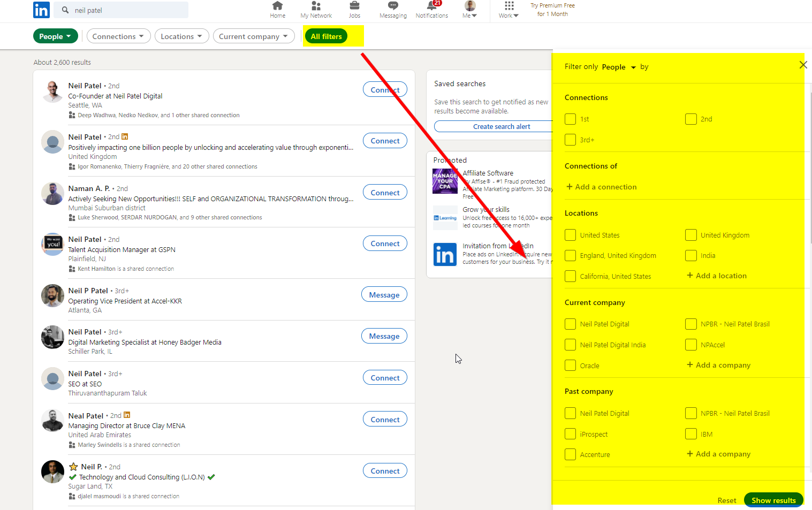This screenshot has width=812, height=510.
Task: Click Create search alert button
Action: pyautogui.click(x=494, y=126)
